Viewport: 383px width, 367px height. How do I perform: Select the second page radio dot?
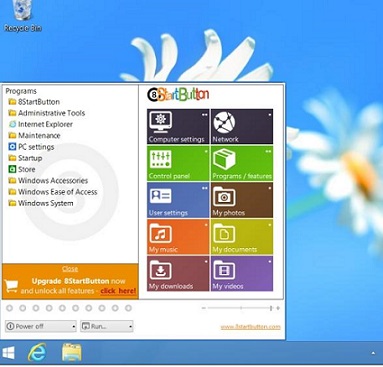tap(23, 308)
